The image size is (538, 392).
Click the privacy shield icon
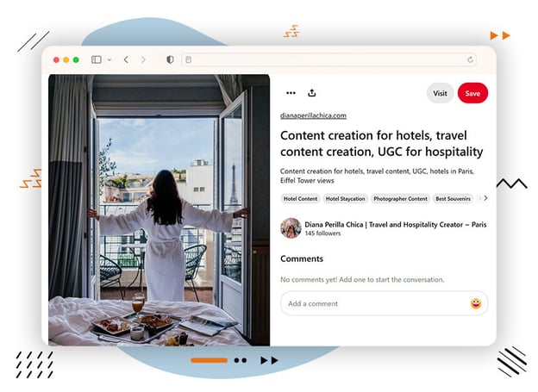click(170, 59)
